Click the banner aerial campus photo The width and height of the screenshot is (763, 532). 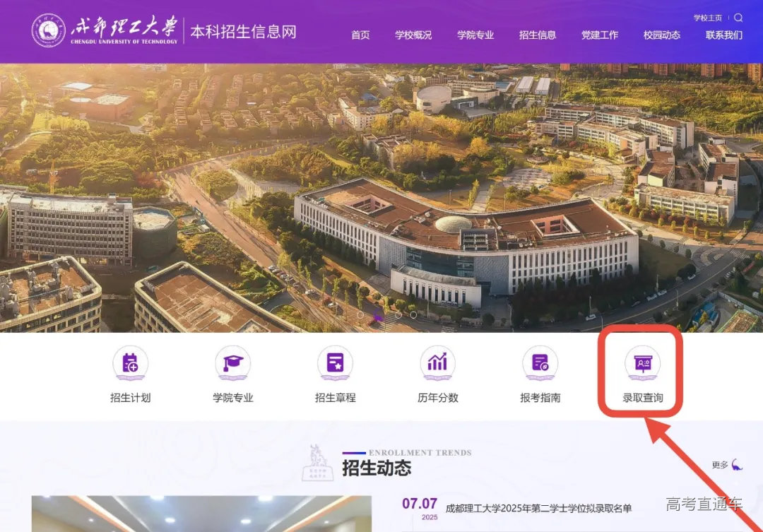tap(381, 191)
